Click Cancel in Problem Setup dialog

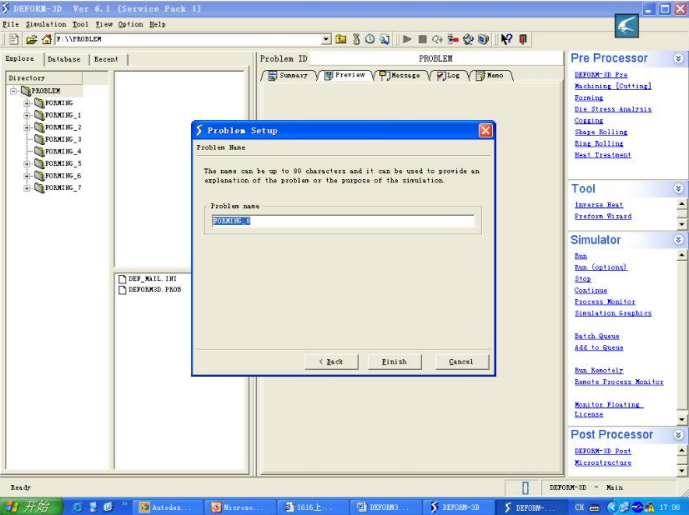461,362
